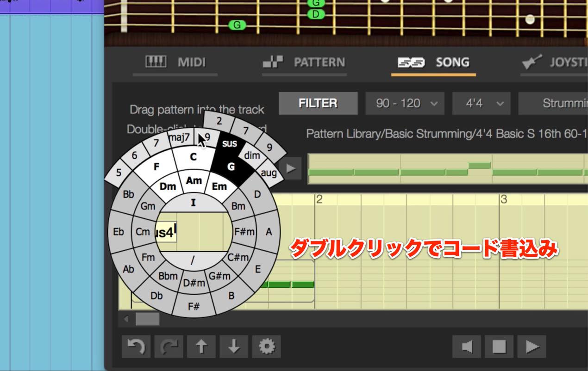
Task: Open settings via the gear icon
Action: [266, 346]
